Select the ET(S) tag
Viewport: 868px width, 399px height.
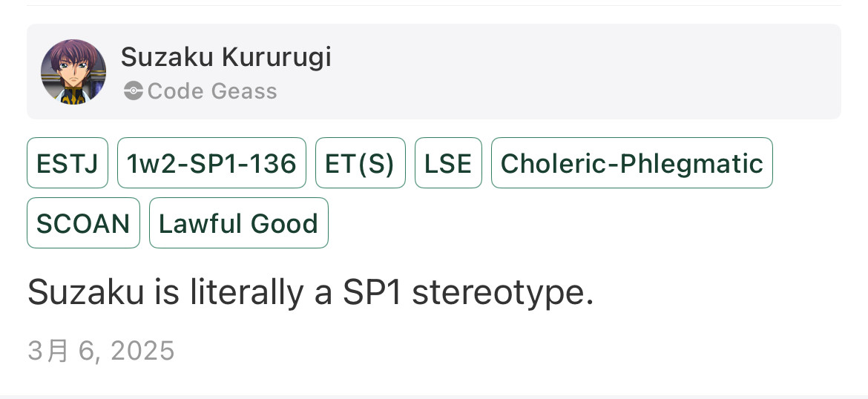pyautogui.click(x=360, y=163)
